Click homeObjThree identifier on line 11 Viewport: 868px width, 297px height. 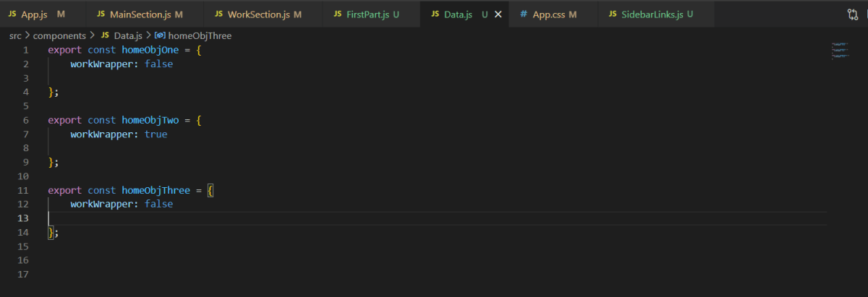coord(156,190)
